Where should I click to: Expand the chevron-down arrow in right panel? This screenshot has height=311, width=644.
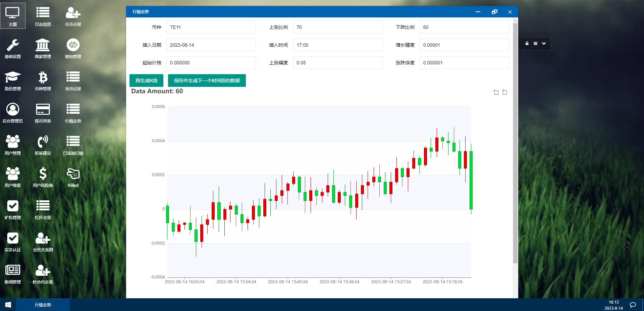pyautogui.click(x=544, y=44)
